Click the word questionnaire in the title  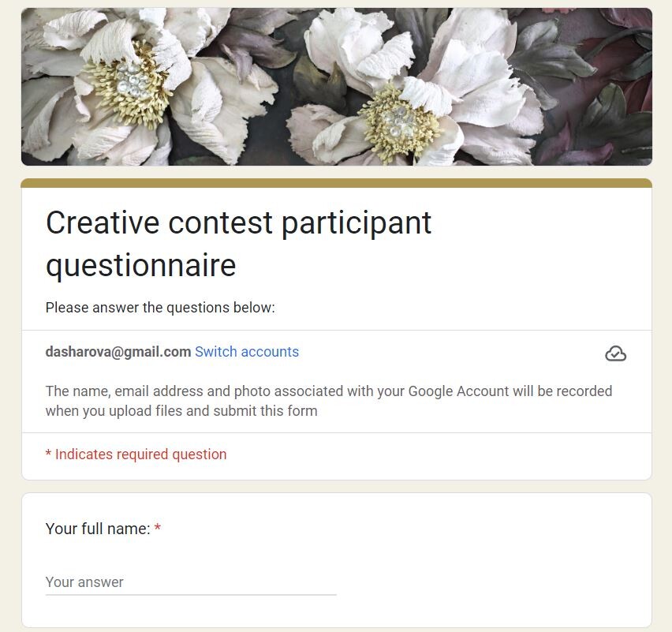click(x=141, y=266)
